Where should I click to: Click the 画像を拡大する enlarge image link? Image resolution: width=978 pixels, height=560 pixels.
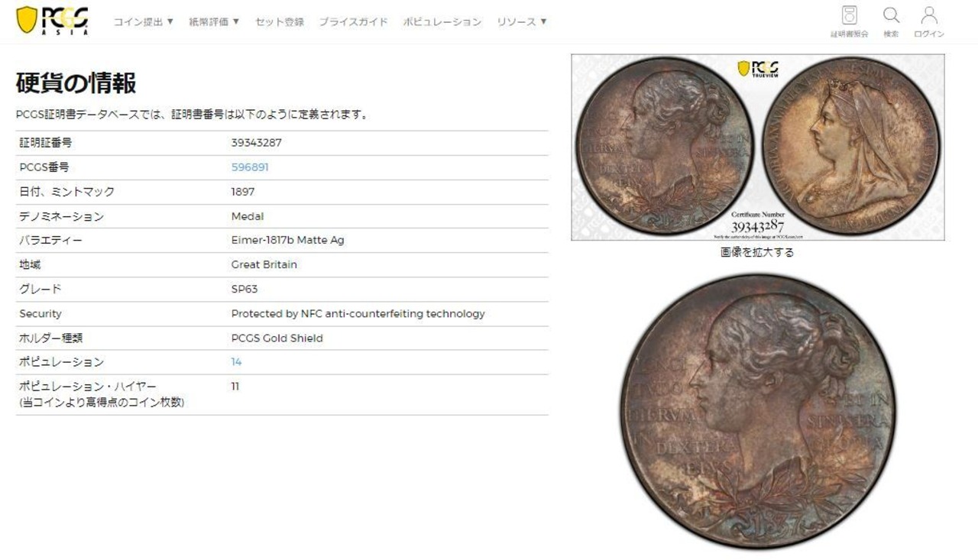click(757, 252)
